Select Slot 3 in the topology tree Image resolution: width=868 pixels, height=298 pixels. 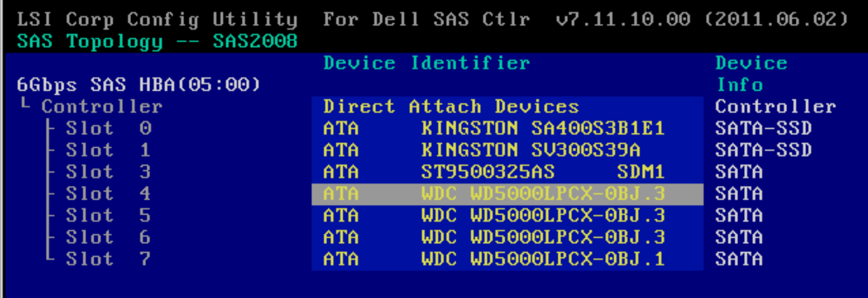(108, 172)
